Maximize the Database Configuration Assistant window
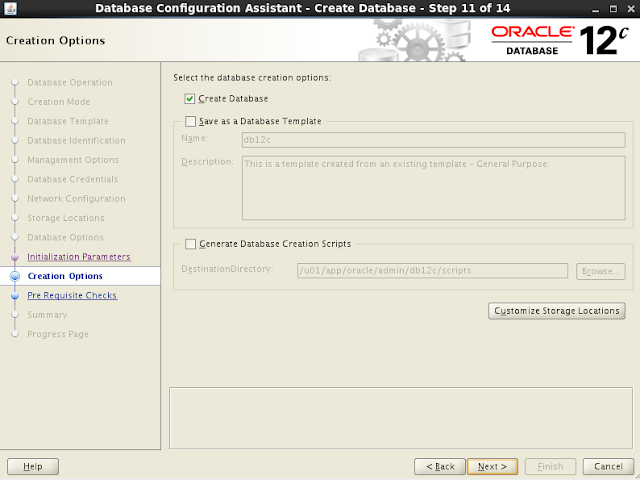 [613, 9]
